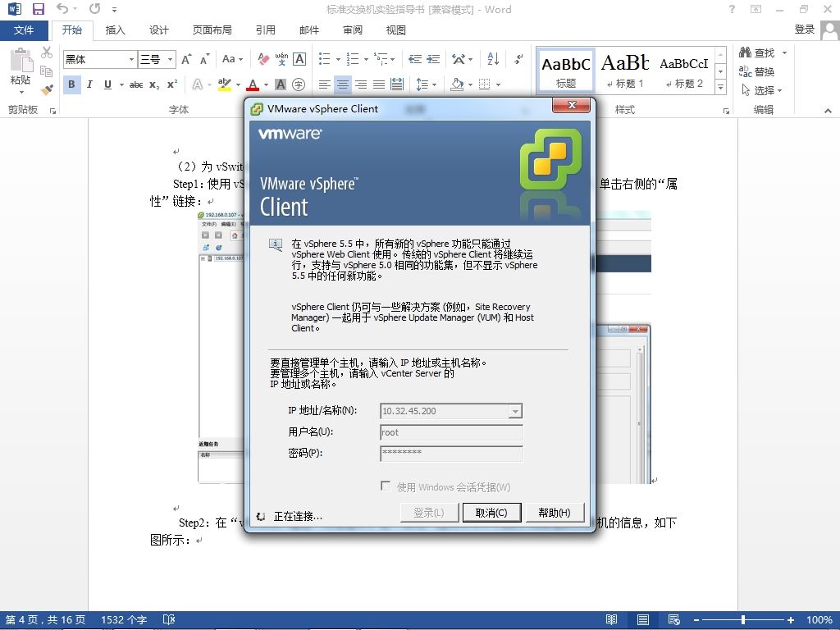Open shading paint bucket dropdown arrow
The width and height of the screenshot is (840, 630).
(470, 84)
